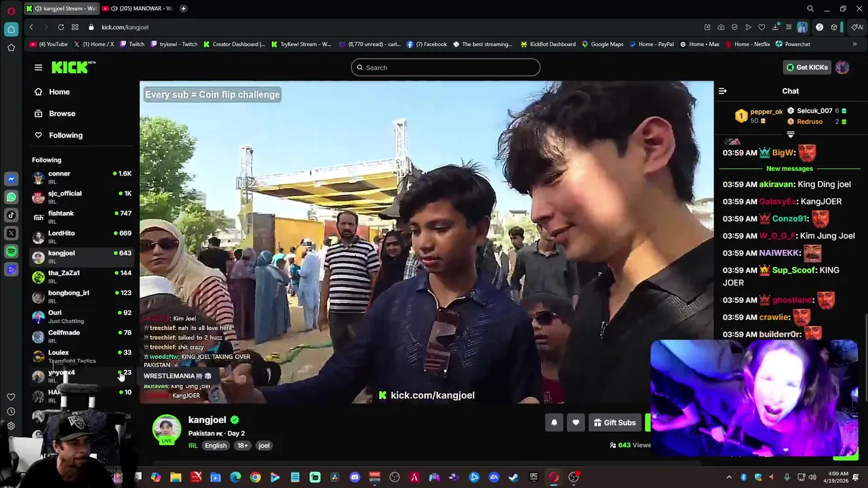The image size is (868, 488).
Task: Take a snapshot with camera icon
Action: point(721,27)
